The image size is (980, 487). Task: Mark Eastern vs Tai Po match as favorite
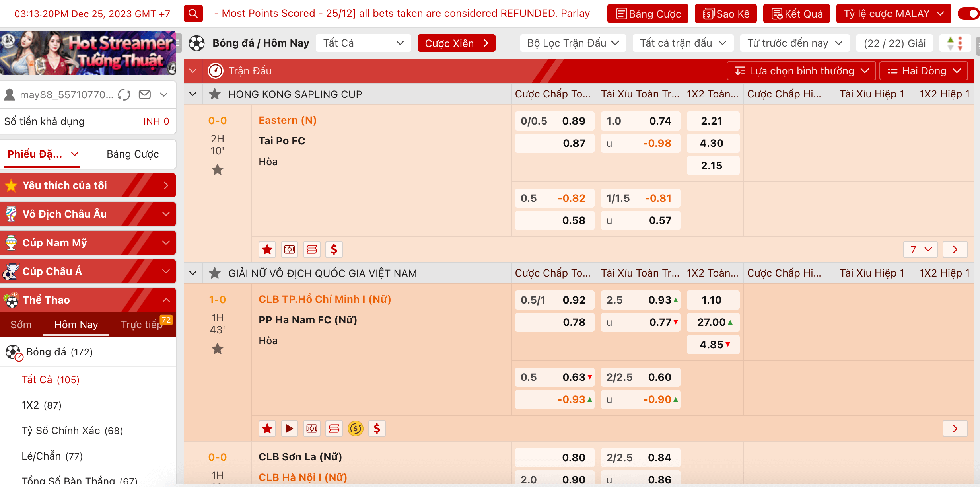[x=217, y=170]
